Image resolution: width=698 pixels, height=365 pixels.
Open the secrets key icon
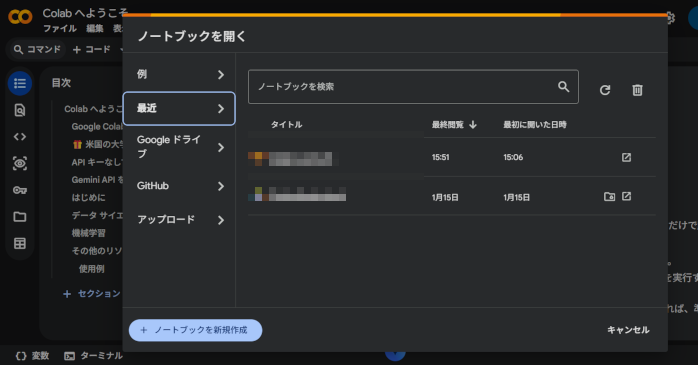tap(20, 190)
